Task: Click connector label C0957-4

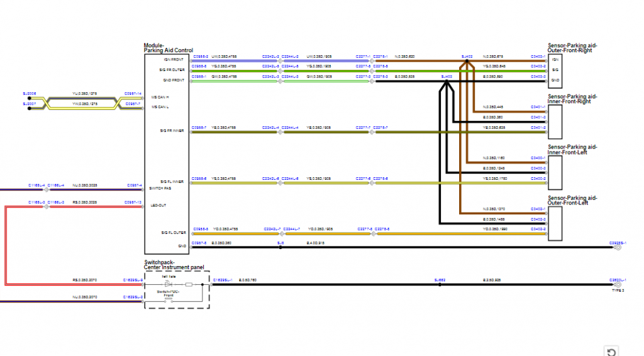Action: 135,186
